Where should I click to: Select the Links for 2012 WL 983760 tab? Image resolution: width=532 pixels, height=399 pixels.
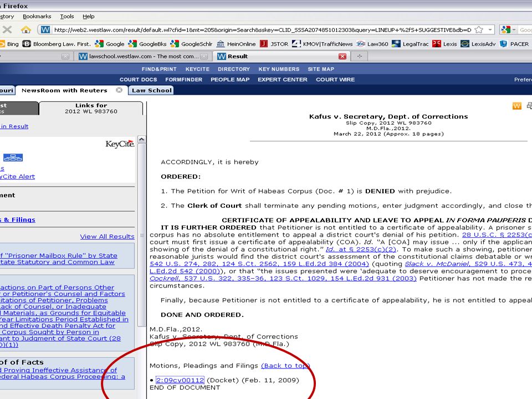click(x=91, y=108)
